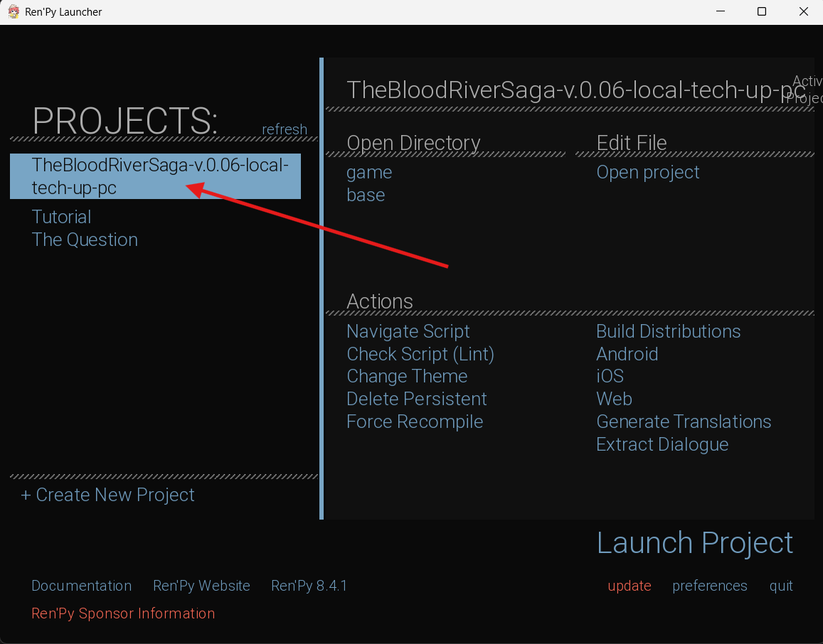Image resolution: width=823 pixels, height=644 pixels.
Task: Choose Change Theme action
Action: point(407,377)
